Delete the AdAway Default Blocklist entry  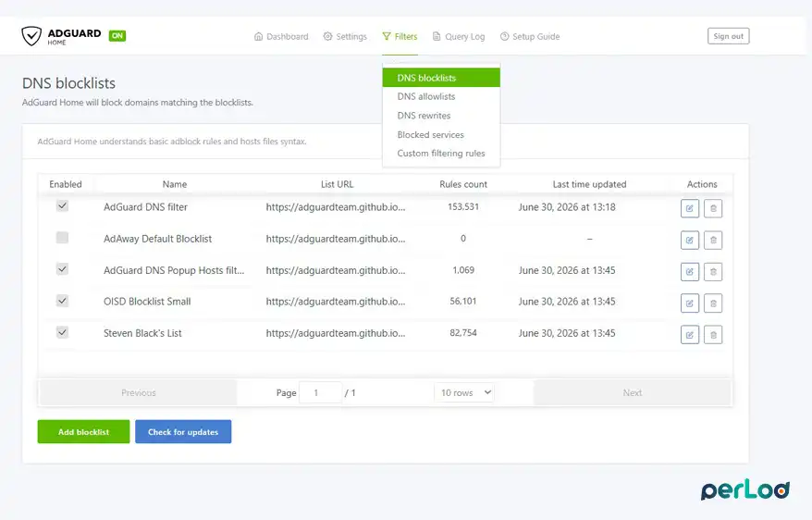[713, 241]
